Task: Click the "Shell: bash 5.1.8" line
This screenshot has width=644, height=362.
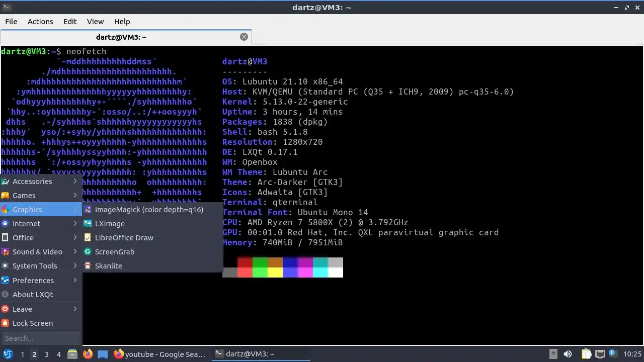Action: coord(265,132)
